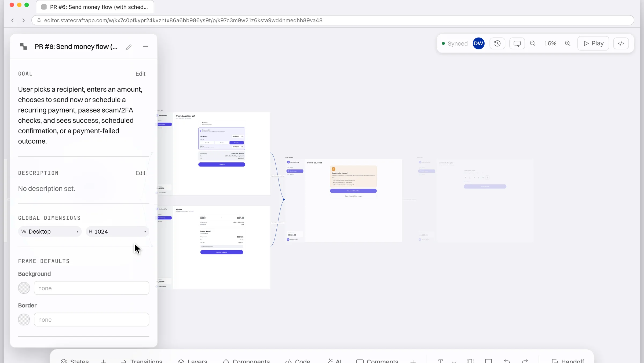Image resolution: width=644 pixels, height=363 pixels.
Task: Select the Text tool in bottom toolbar
Action: pos(441,361)
